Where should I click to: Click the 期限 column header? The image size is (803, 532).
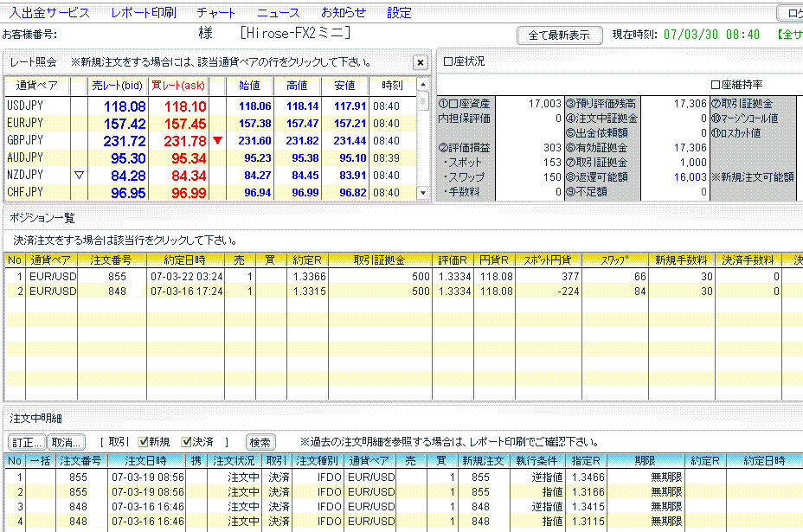pyautogui.click(x=645, y=461)
